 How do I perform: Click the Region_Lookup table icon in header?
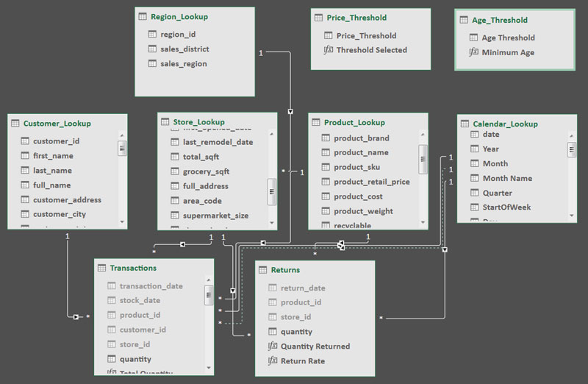(x=142, y=16)
